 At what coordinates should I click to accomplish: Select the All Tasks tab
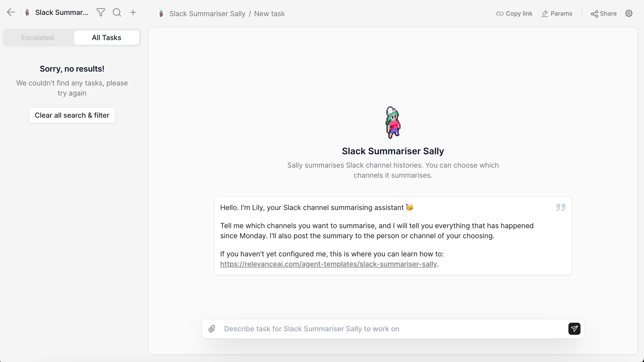click(x=107, y=38)
